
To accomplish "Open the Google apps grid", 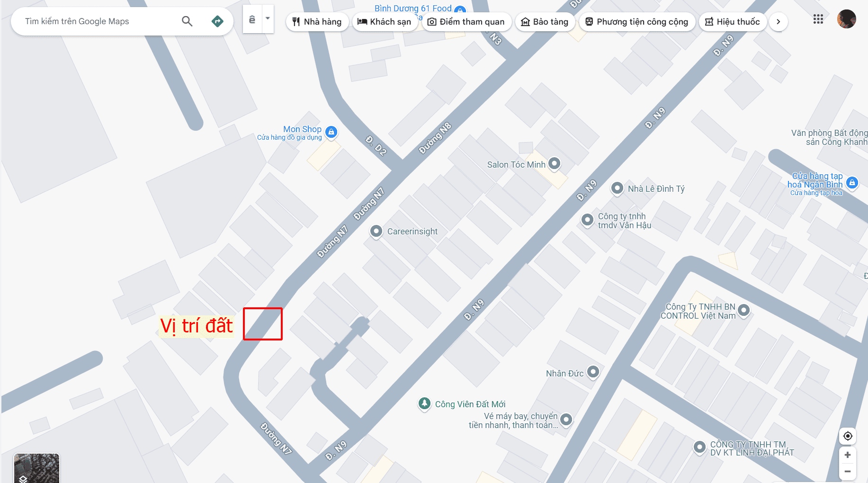I will coord(818,19).
